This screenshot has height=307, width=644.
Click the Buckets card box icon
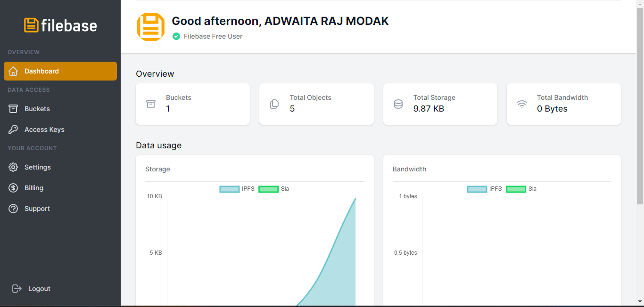(151, 104)
